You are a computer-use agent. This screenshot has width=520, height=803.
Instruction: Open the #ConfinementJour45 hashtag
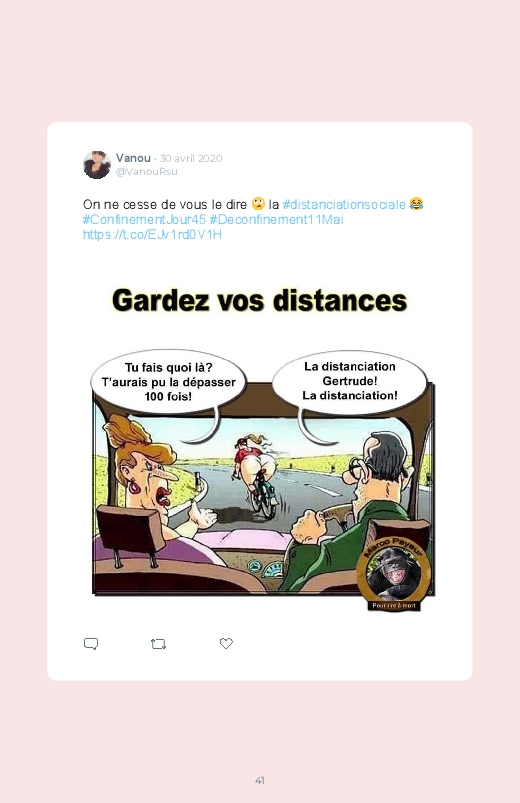(x=144, y=220)
